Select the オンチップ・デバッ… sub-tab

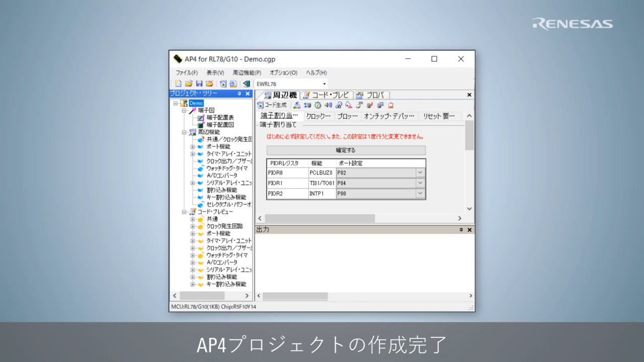pyautogui.click(x=389, y=116)
